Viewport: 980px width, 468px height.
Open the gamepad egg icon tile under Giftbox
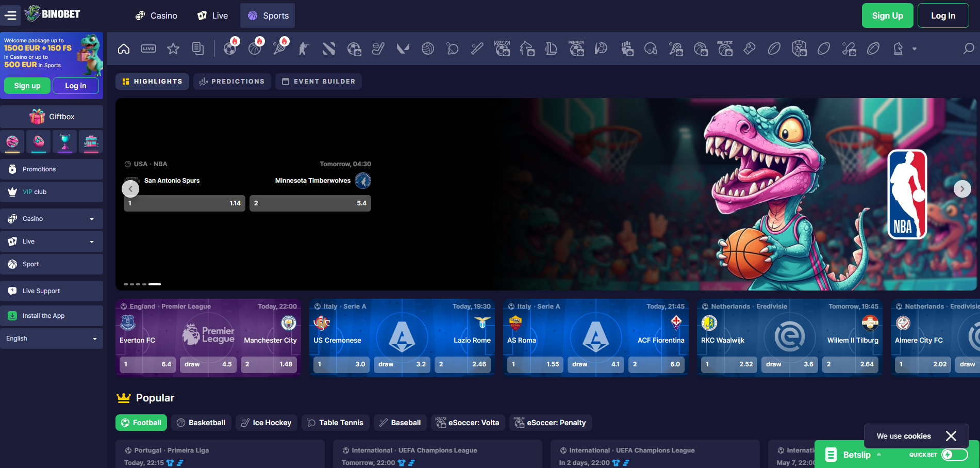(39, 141)
